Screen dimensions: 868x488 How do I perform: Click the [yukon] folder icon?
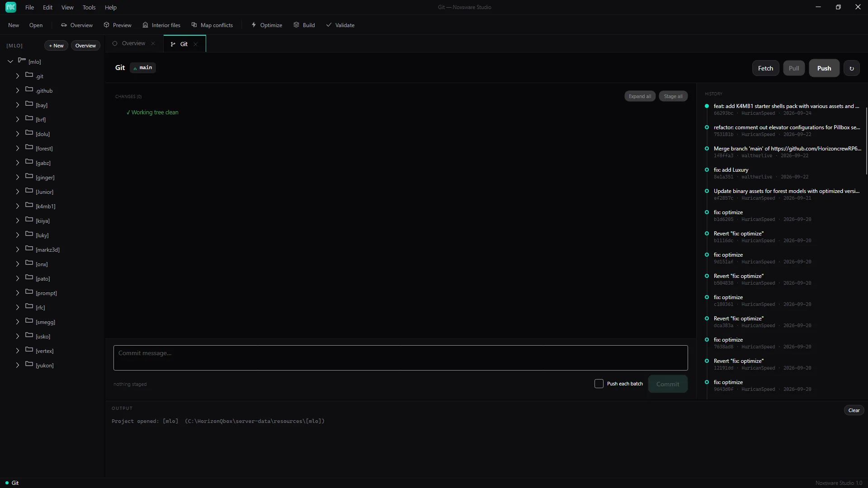(29, 364)
